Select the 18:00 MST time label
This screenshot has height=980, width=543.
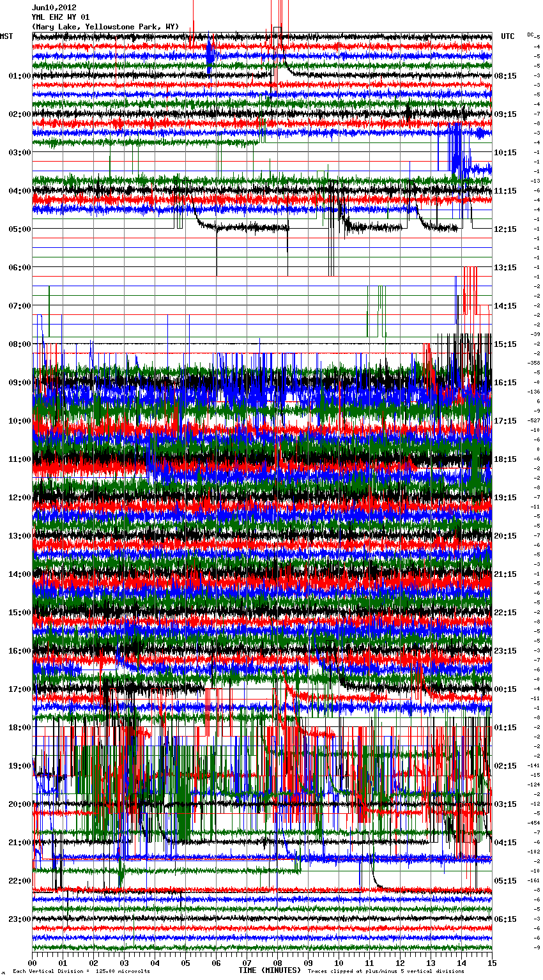[20, 728]
